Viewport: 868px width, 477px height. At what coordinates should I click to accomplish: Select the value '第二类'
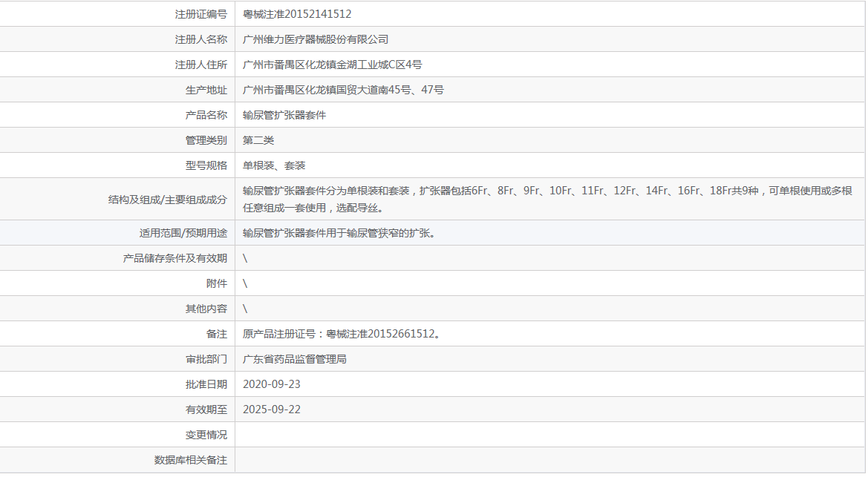[x=258, y=140]
